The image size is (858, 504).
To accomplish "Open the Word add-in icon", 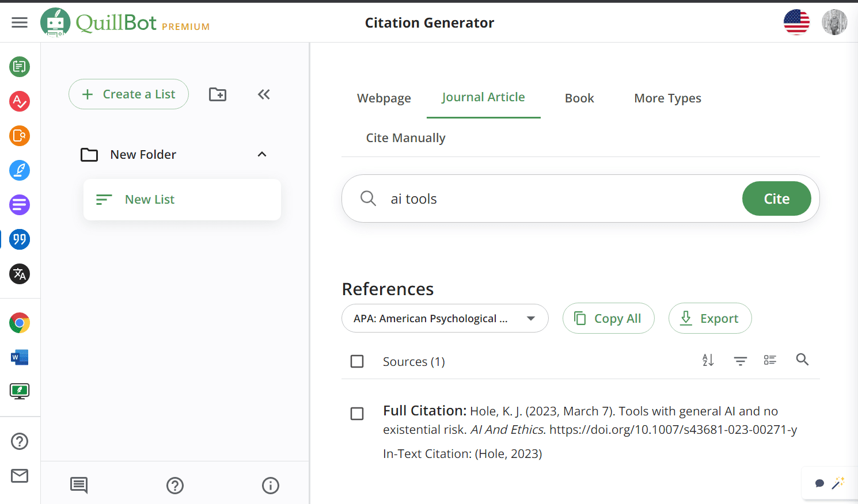I will point(20,357).
